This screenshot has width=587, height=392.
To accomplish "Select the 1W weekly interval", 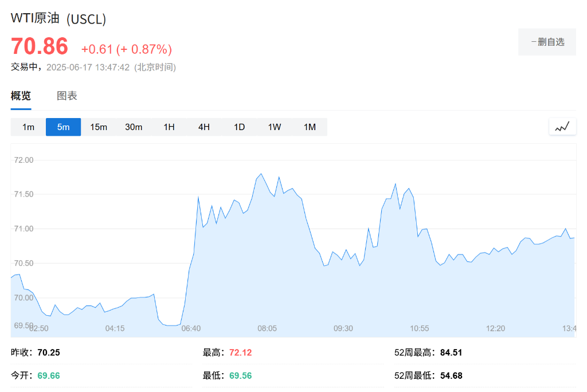I will tap(275, 127).
